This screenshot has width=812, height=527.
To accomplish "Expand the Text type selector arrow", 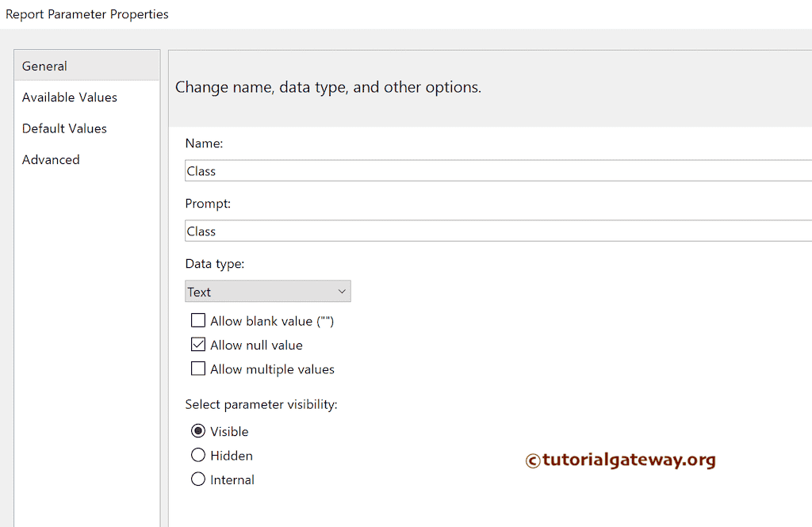I will pyautogui.click(x=342, y=291).
